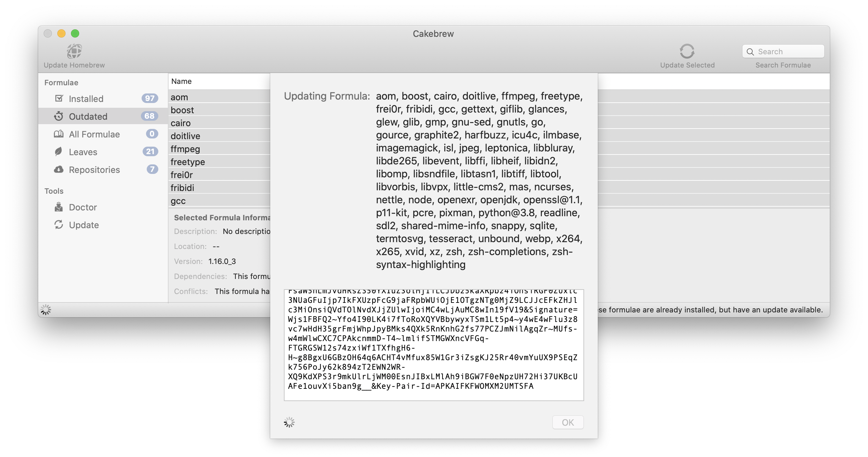The height and width of the screenshot is (457, 868).
Task: Click the Selected Formula Information heading
Action: pyautogui.click(x=222, y=218)
